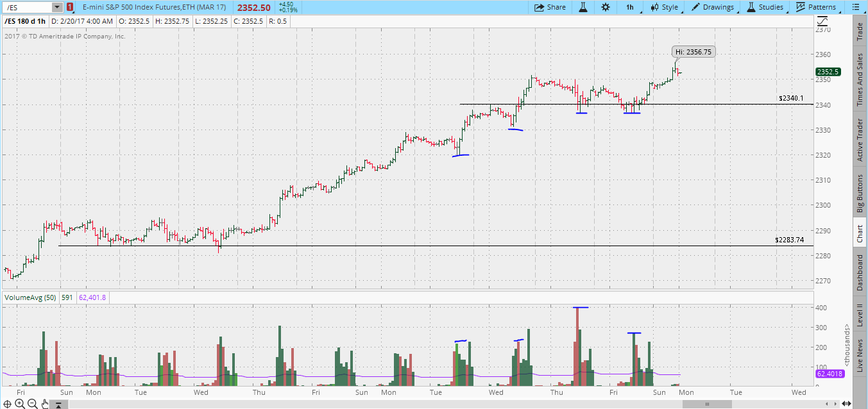This screenshot has width=868, height=409.
Task: Click the zoom in magnifier icon
Action: pos(20,403)
